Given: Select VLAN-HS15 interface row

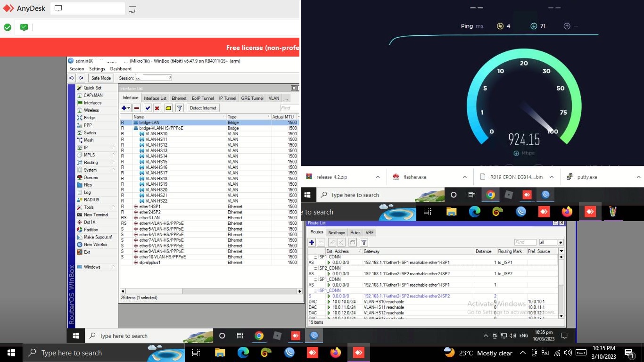Looking at the screenshot, I should coord(209,162).
